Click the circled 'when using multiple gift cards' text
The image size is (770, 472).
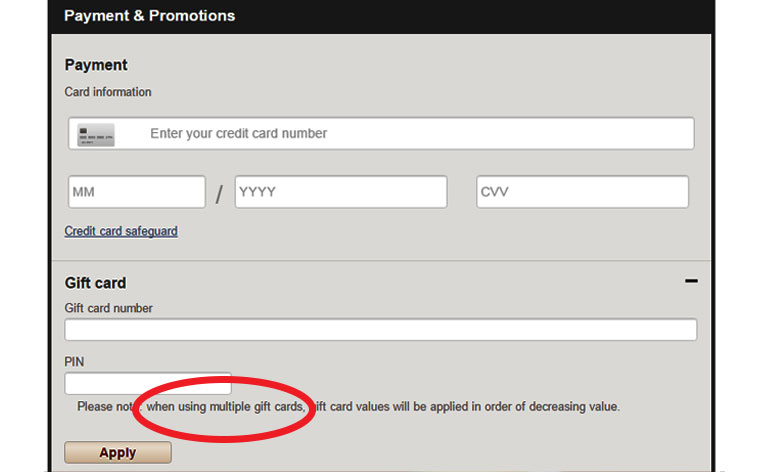(x=225, y=407)
